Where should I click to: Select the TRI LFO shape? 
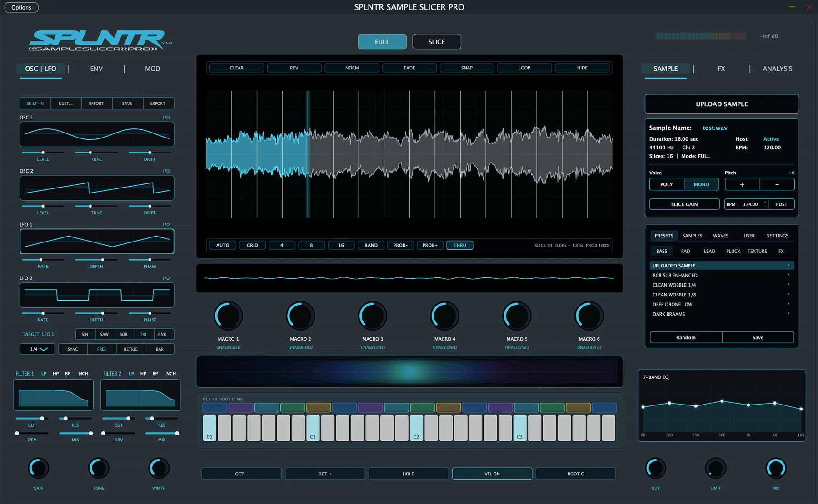143,334
